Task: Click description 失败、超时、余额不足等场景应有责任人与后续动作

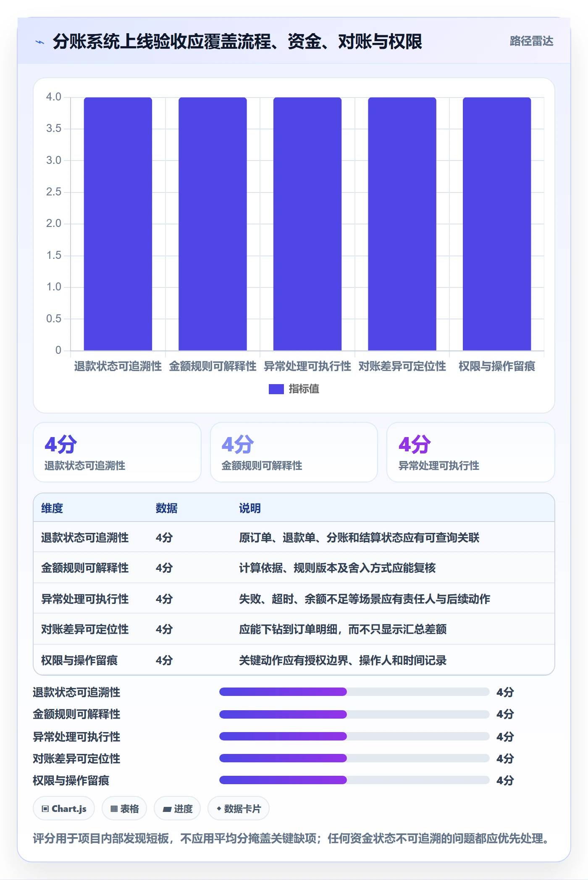Action: point(365,599)
